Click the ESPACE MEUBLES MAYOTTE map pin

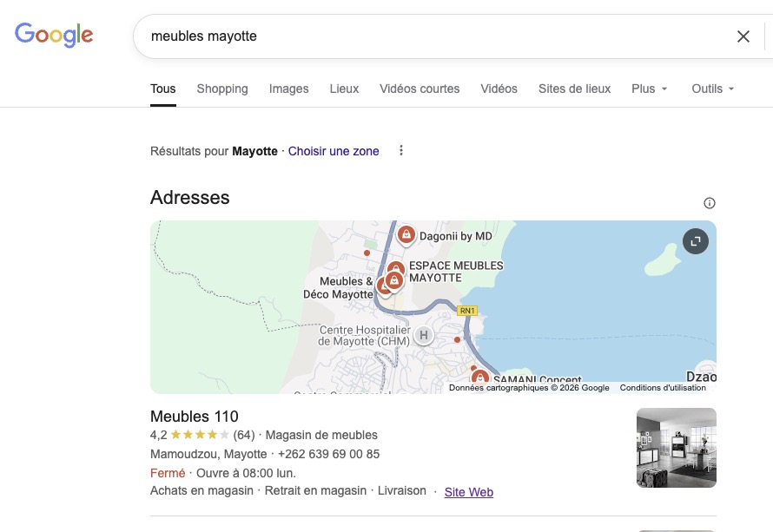tap(396, 269)
